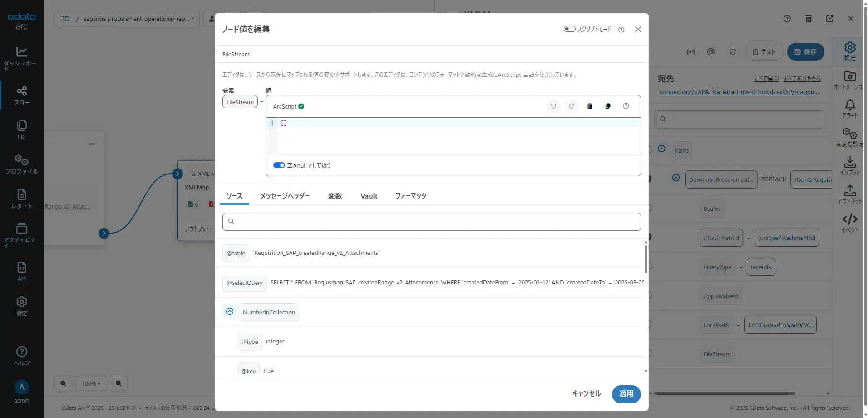Click the テスト button
The image size is (868, 418).
pyautogui.click(x=764, y=52)
